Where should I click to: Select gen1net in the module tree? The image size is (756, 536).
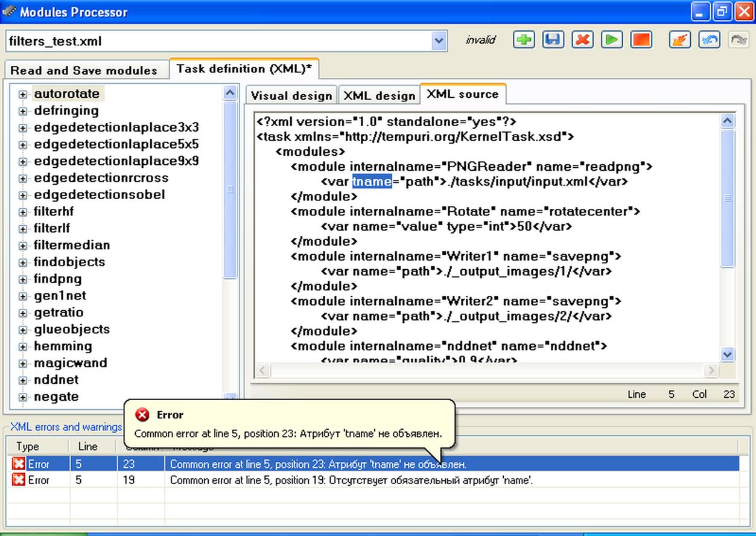pos(60,295)
